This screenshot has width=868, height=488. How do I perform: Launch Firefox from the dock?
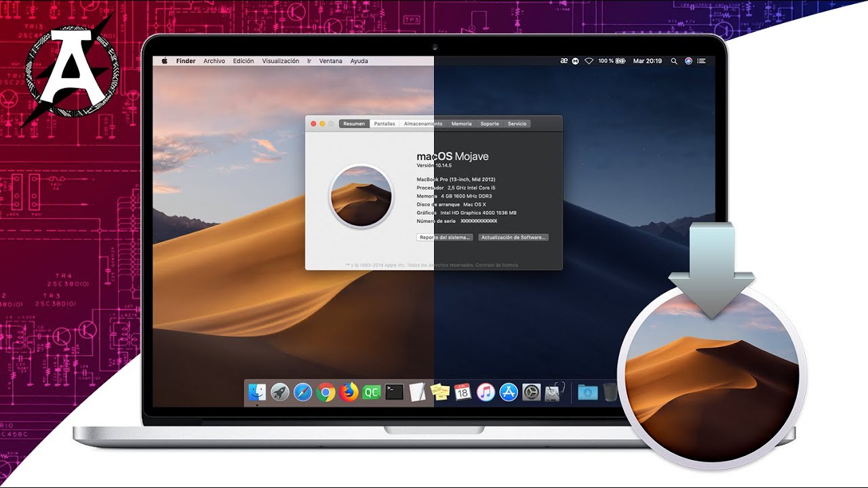[x=349, y=392]
